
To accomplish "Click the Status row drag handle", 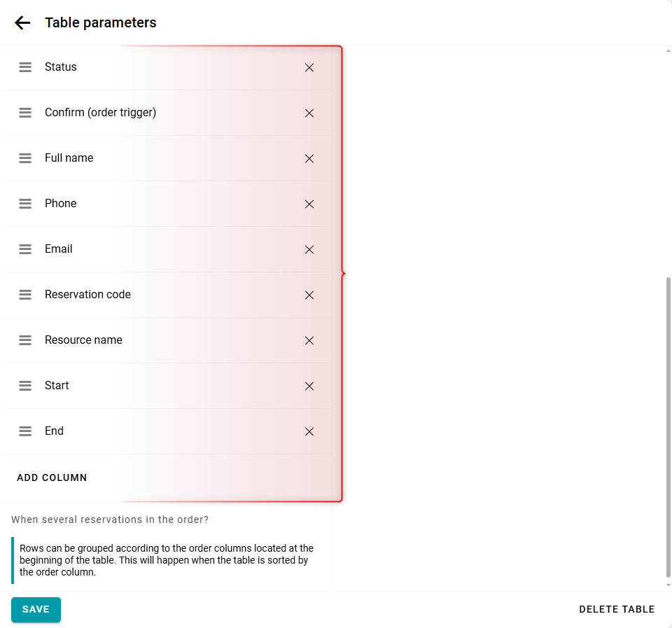I will (25, 67).
